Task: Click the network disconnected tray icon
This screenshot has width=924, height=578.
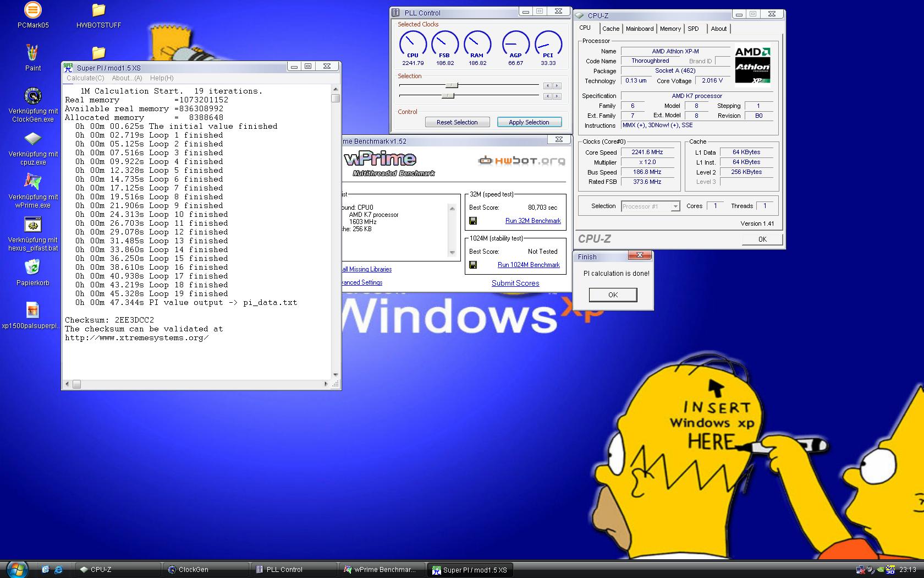Action: coord(860,570)
